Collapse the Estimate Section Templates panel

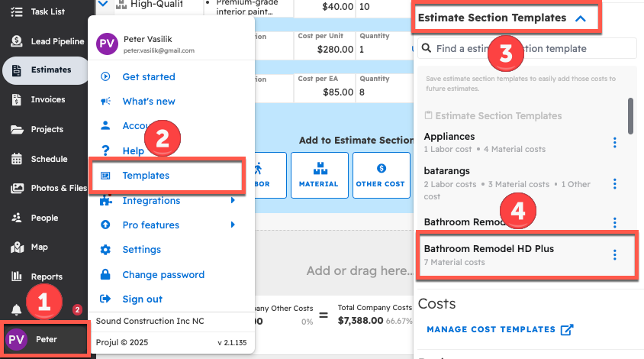(x=581, y=18)
